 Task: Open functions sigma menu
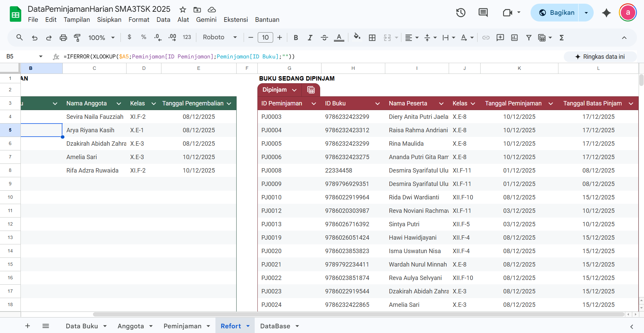[x=561, y=38]
